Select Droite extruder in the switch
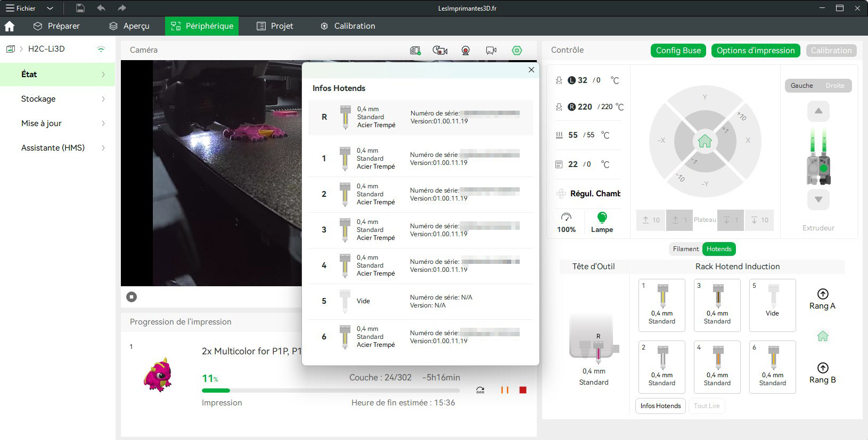 point(834,86)
